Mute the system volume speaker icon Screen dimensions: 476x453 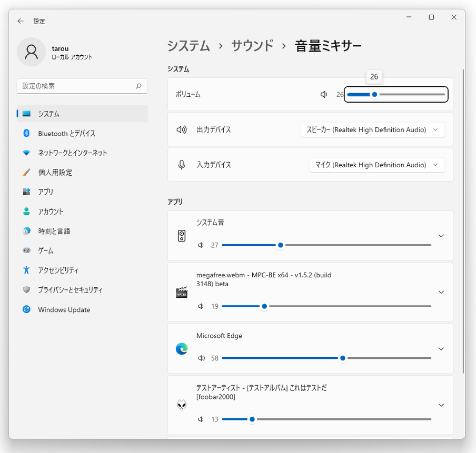(324, 94)
